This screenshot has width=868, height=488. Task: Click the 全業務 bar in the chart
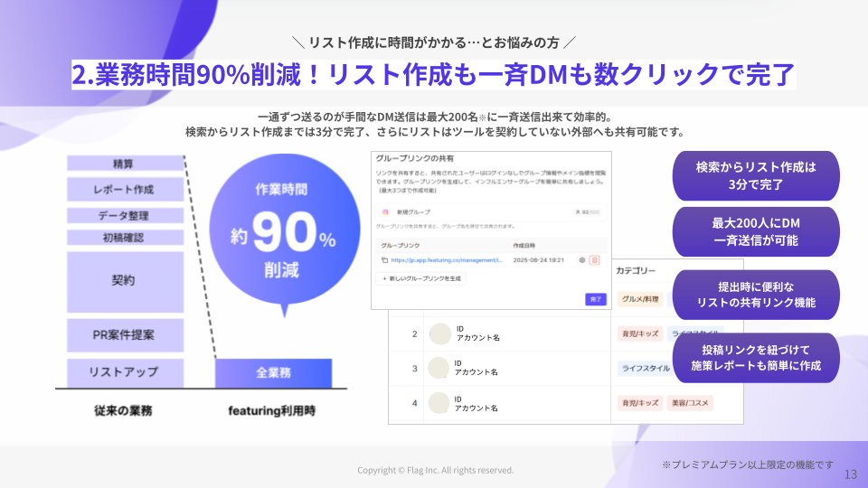(x=273, y=372)
